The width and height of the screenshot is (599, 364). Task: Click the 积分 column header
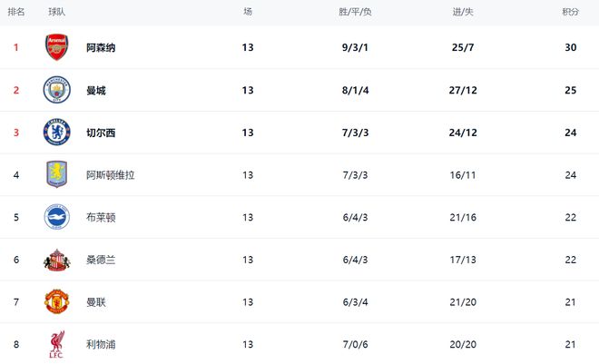tap(570, 12)
